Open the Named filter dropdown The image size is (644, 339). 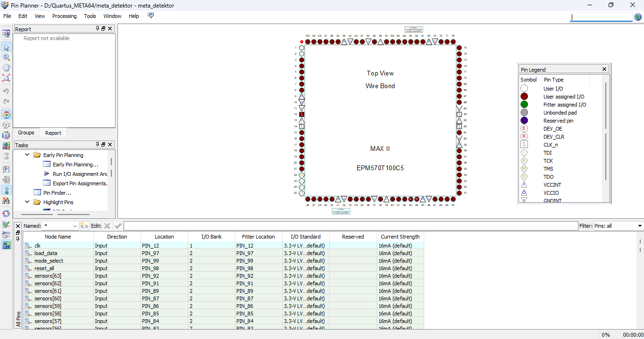74,226
